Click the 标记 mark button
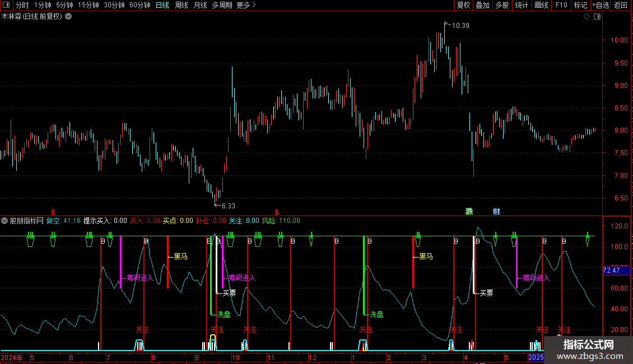Image resolution: width=633 pixels, height=364 pixels. [x=580, y=5]
